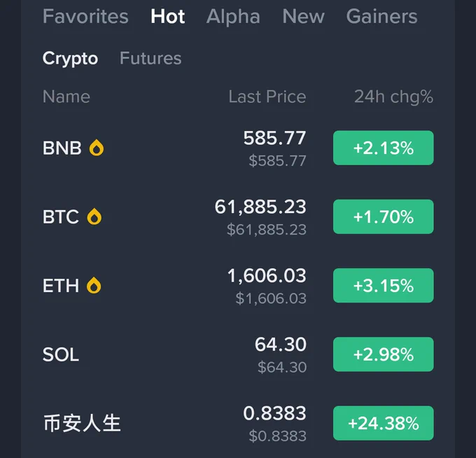Show the Gainers tab
The height and width of the screenshot is (458, 476).
381,16
